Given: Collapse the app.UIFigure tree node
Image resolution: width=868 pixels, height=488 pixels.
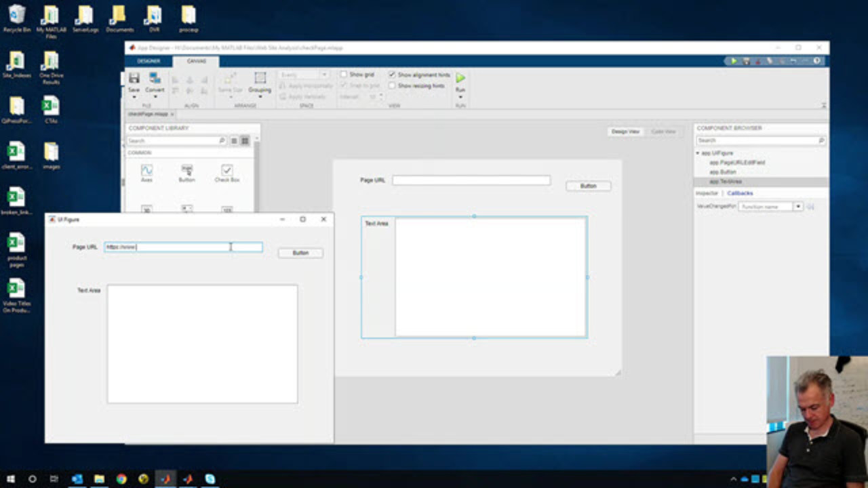Looking at the screenshot, I should [698, 153].
